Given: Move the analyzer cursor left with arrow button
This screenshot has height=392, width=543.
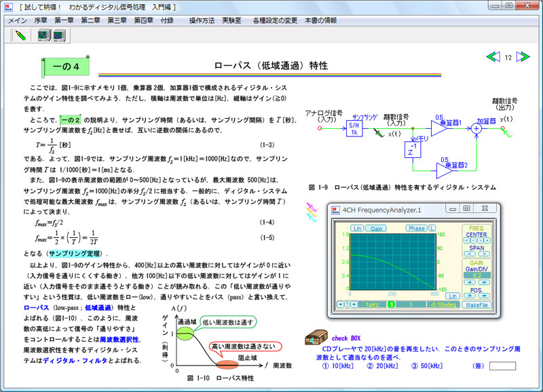Looking at the screenshot, I should click(x=340, y=305).
